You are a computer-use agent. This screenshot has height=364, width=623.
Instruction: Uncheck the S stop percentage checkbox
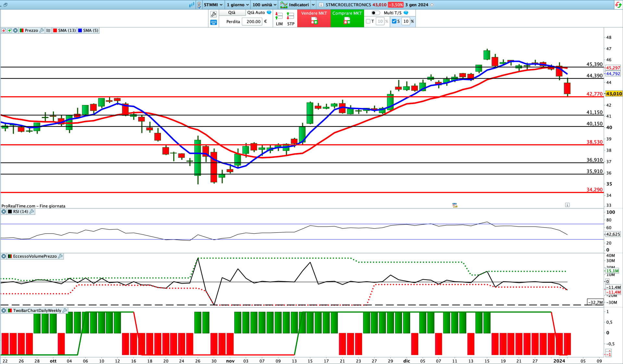click(x=394, y=21)
